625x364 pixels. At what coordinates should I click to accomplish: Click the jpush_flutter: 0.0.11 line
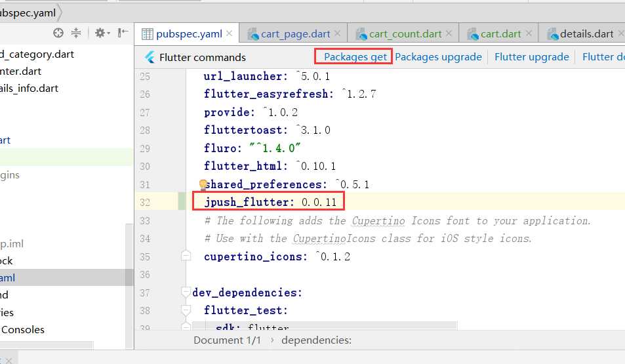(270, 202)
